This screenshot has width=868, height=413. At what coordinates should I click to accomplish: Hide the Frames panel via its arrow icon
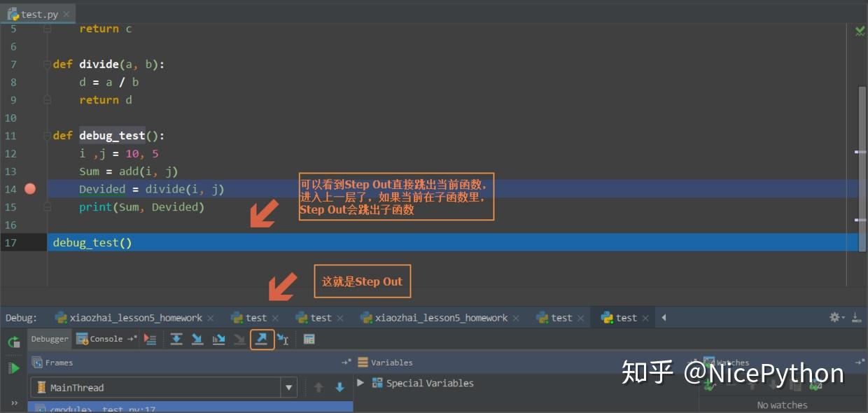(x=346, y=363)
